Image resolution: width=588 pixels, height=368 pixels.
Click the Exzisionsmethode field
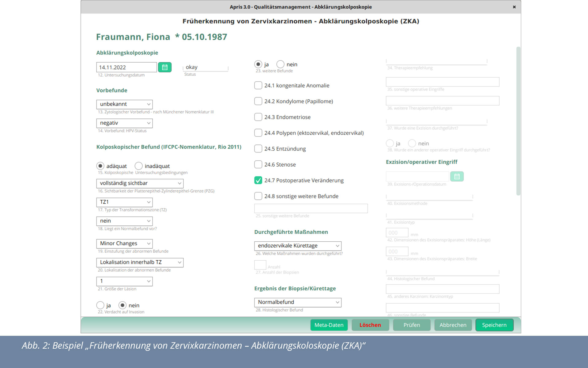(429, 197)
